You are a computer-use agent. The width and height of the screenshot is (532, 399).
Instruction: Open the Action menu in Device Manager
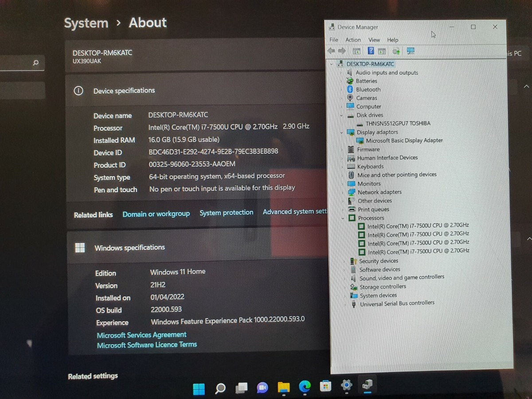tap(353, 39)
